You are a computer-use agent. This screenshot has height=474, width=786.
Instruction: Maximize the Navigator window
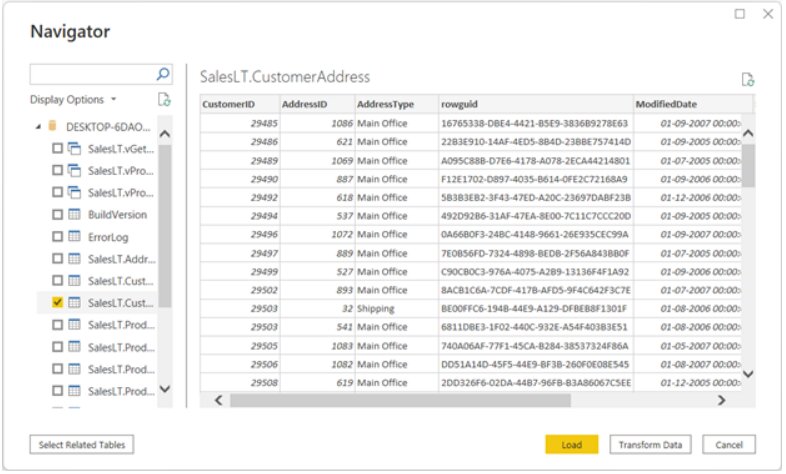740,14
